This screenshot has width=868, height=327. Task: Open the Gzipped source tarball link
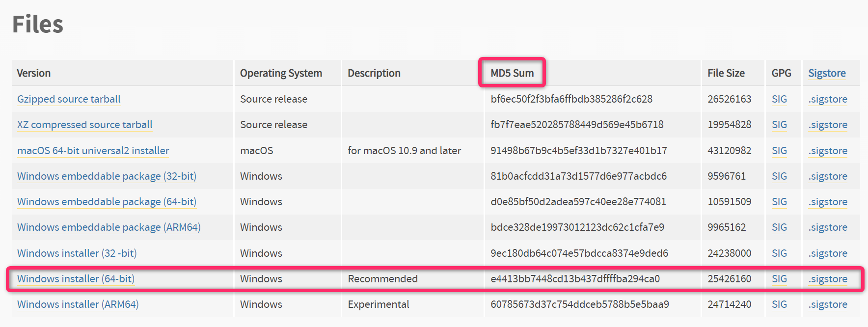coord(69,99)
